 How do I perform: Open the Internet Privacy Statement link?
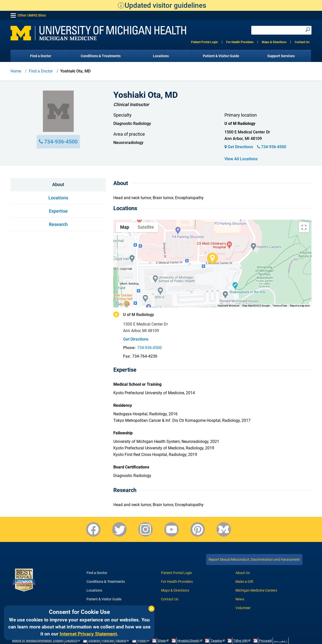88,634
